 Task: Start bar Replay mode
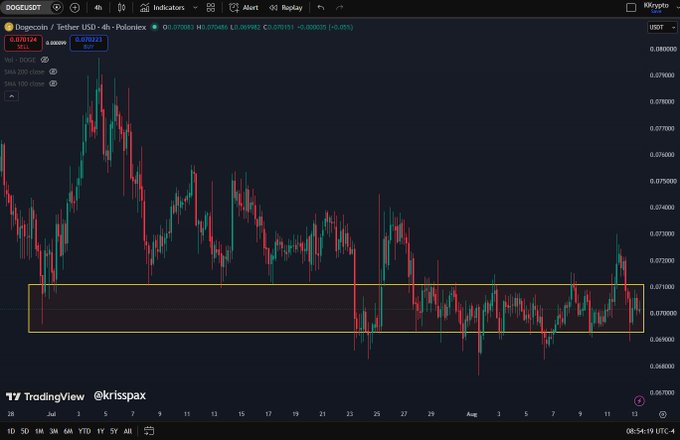coord(286,7)
